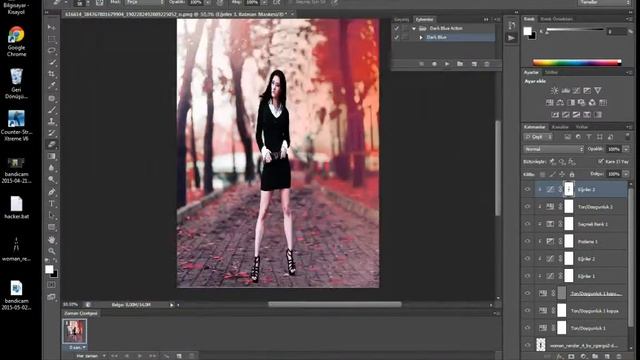Switch to the Renk Örnekleri tab
640x360 pixels.
point(556,19)
